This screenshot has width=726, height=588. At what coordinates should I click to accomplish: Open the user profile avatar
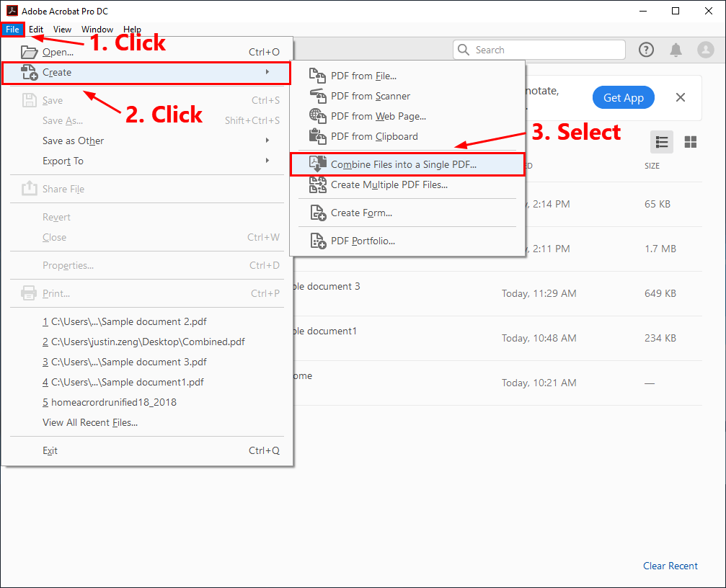coord(706,50)
